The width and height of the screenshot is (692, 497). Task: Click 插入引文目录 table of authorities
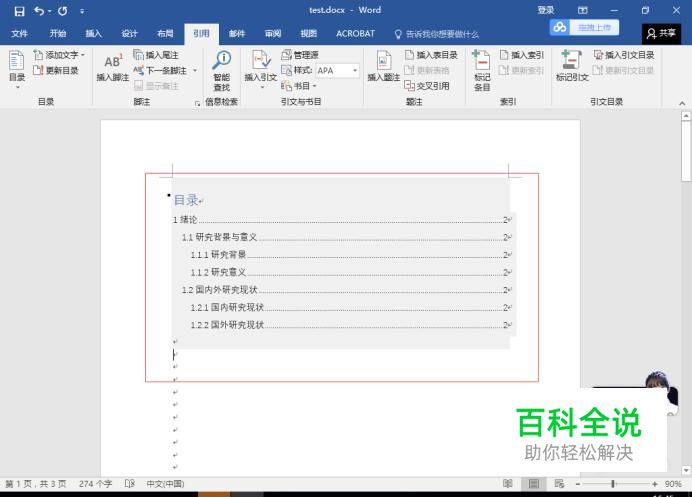(624, 55)
